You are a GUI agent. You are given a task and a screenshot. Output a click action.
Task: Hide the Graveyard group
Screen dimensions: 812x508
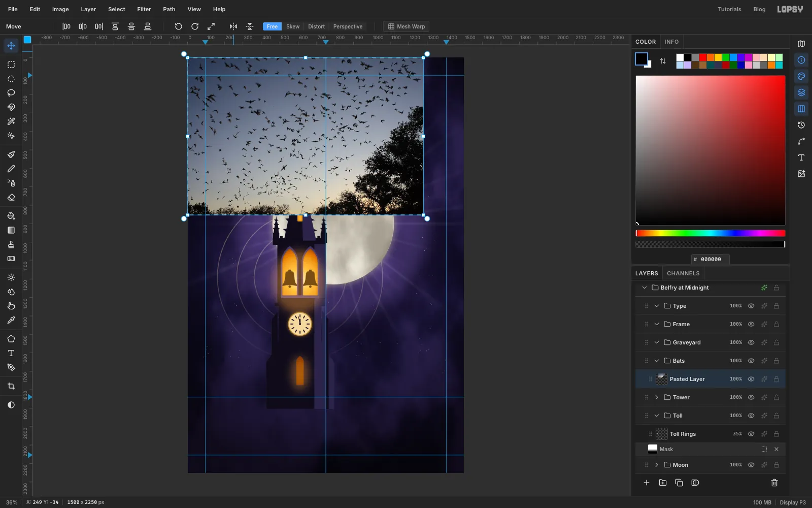click(751, 342)
